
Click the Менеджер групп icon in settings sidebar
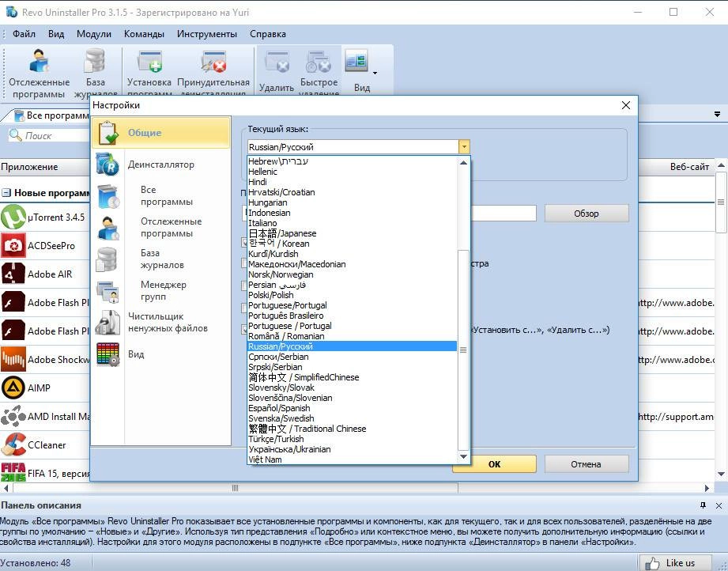click(108, 291)
